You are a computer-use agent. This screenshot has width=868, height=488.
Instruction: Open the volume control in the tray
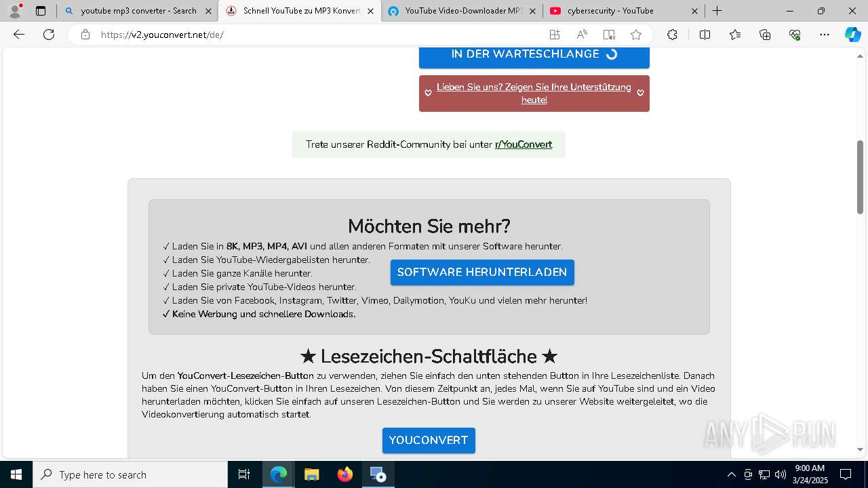click(780, 474)
